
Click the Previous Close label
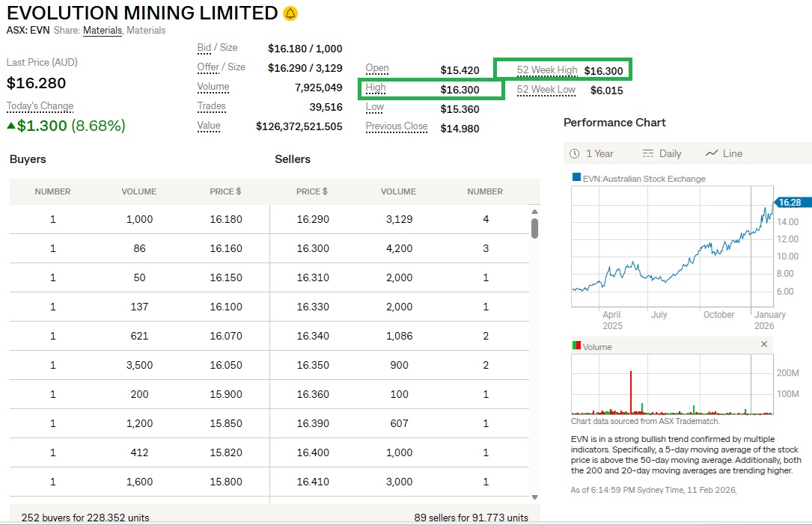coord(397,126)
